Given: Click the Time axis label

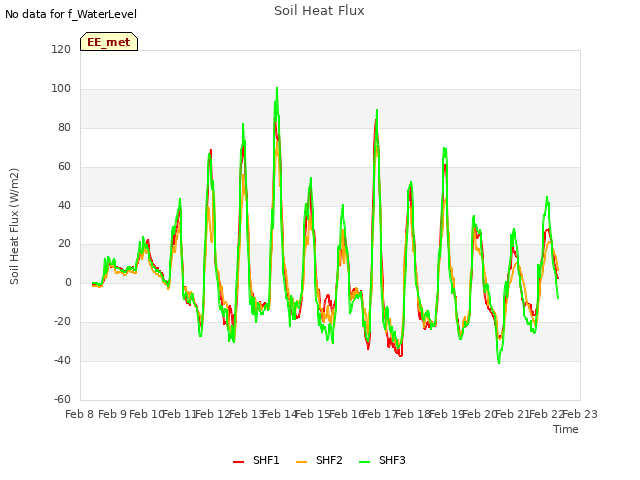Looking at the screenshot, I should click(x=566, y=429).
